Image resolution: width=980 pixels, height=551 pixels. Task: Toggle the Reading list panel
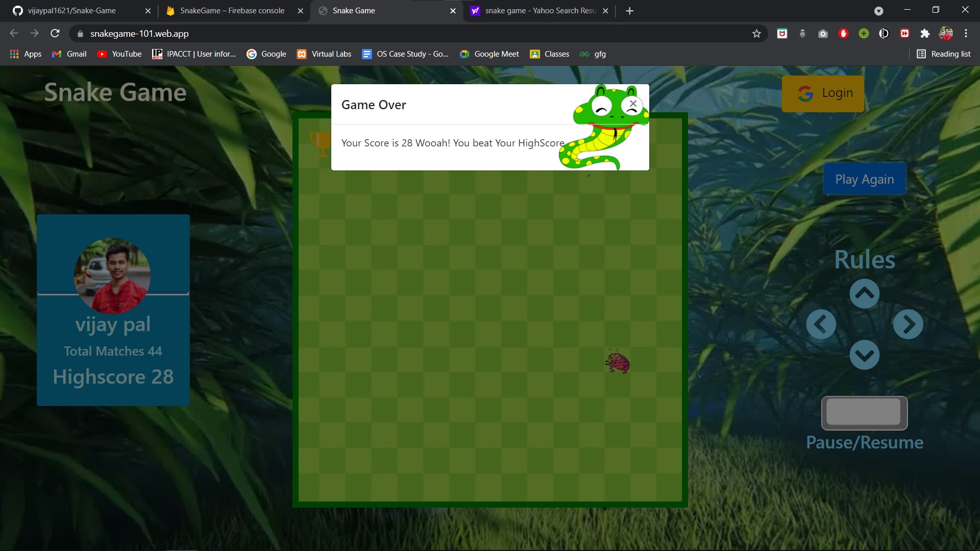tap(943, 54)
